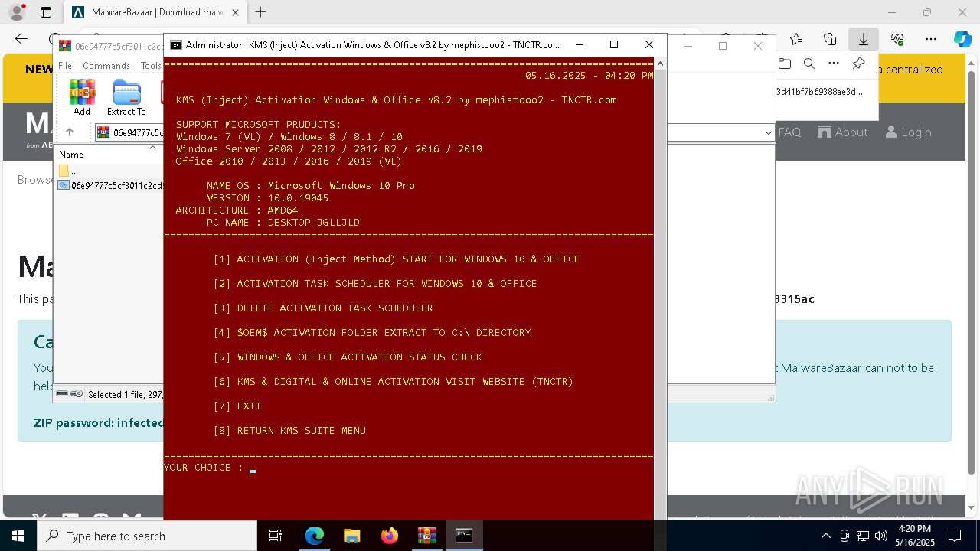Go up one folder in WinRAR
Image resolution: width=980 pixels, height=551 pixels.
coord(69,132)
